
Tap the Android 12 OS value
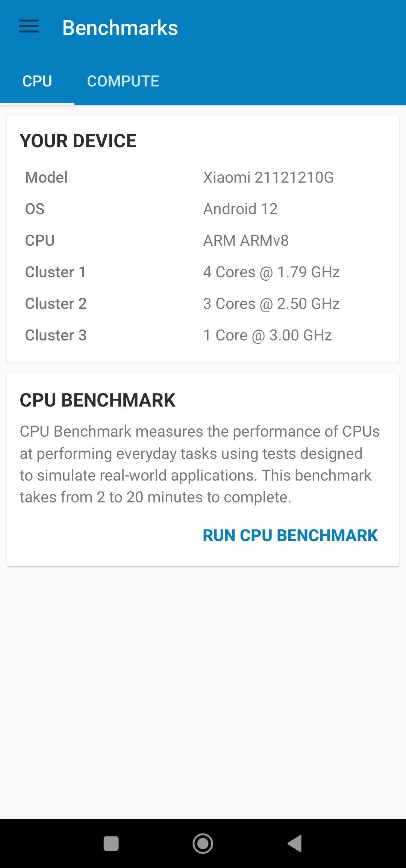[241, 209]
